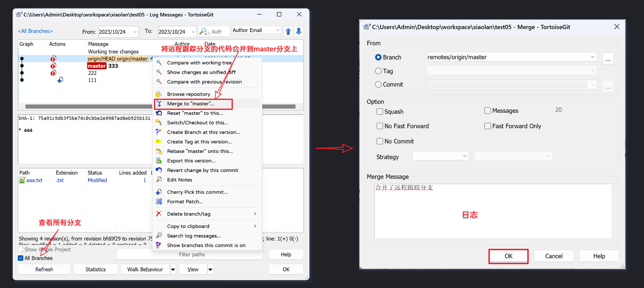Expand the Delete branch/tag submenu arrow
This screenshot has width=644, height=288.
[255, 214]
